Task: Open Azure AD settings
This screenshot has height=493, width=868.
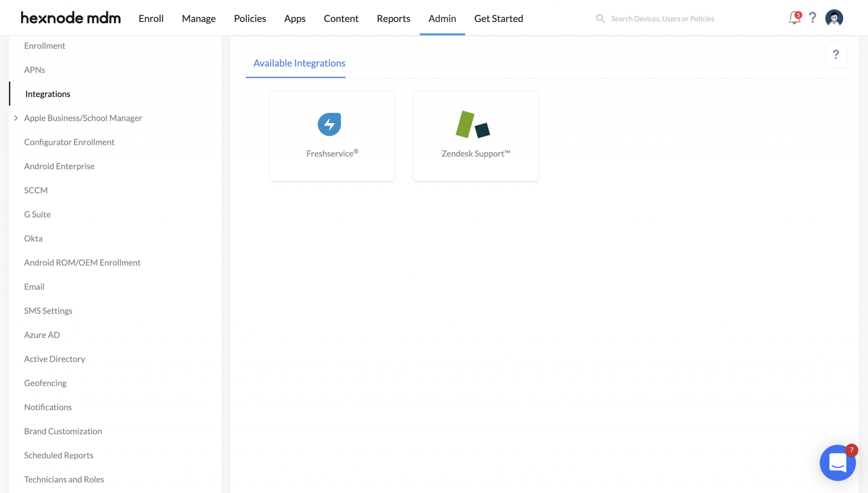Action: pos(42,335)
